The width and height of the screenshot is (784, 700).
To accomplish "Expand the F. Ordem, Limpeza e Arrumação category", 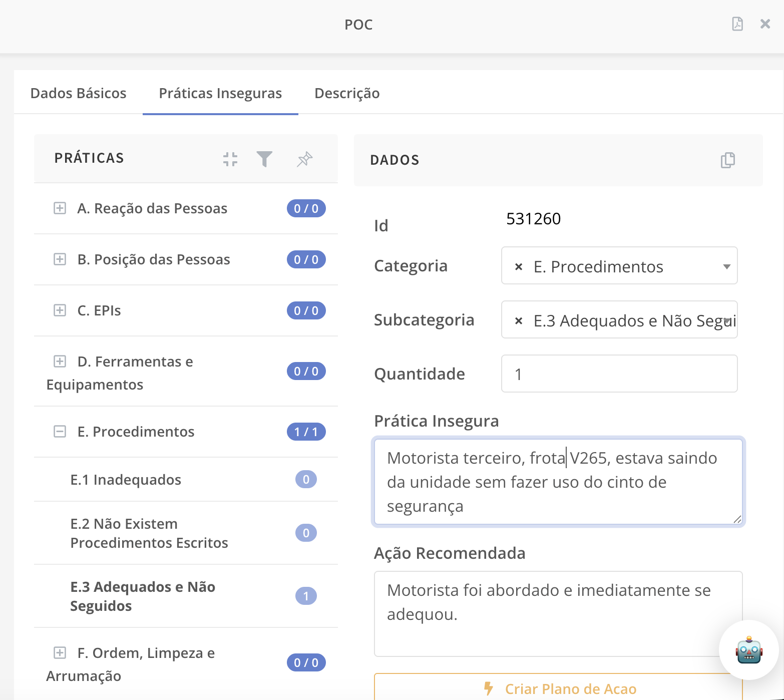I will pyautogui.click(x=60, y=653).
